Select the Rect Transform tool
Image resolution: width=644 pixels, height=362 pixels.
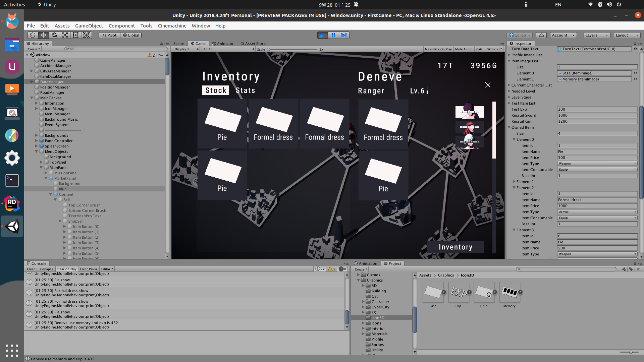tap(76, 35)
